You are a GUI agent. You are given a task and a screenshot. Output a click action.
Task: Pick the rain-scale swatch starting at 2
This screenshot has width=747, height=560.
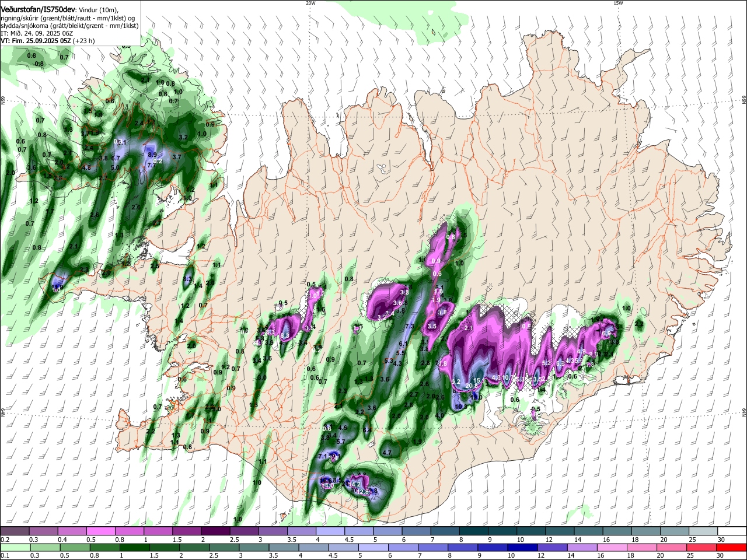coord(195,547)
